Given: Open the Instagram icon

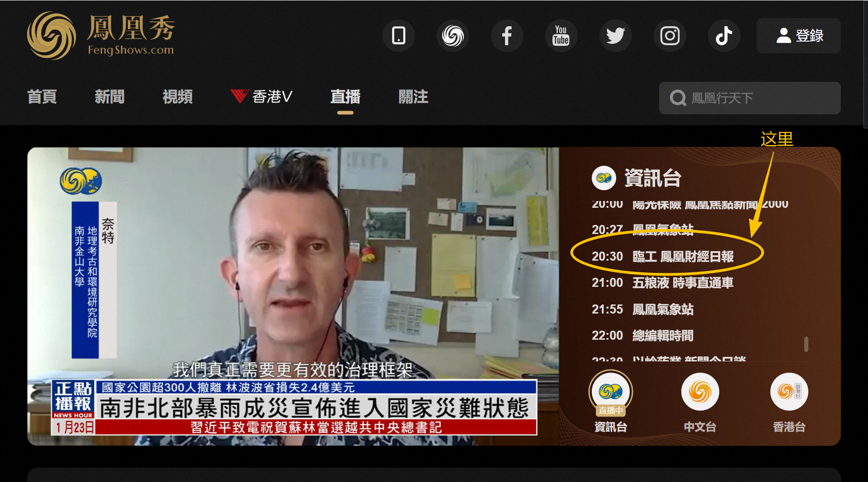Looking at the screenshot, I should [670, 36].
